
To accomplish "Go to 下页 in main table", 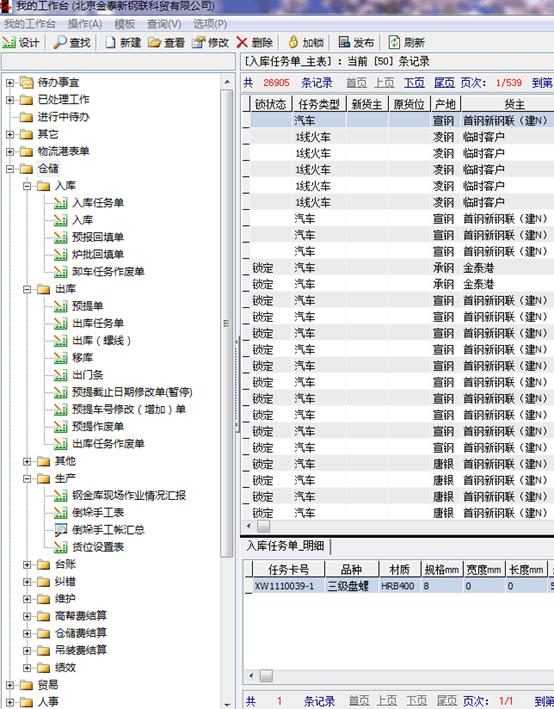I will (414, 82).
